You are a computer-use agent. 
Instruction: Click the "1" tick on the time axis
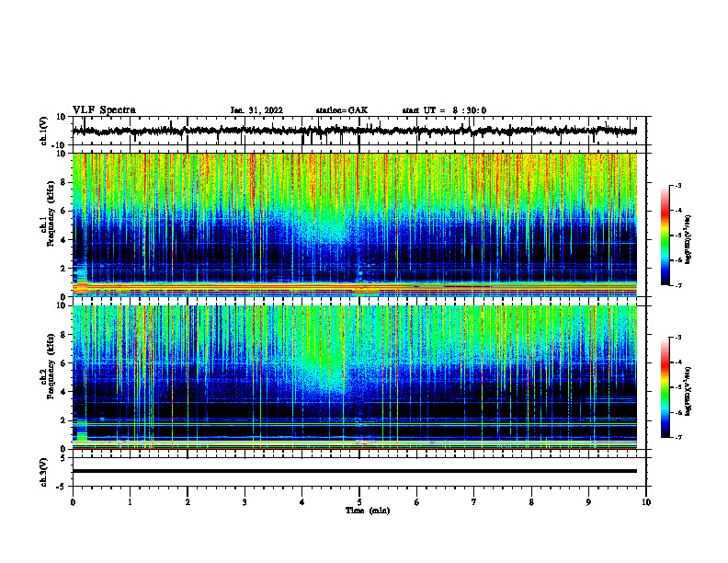click(130, 502)
